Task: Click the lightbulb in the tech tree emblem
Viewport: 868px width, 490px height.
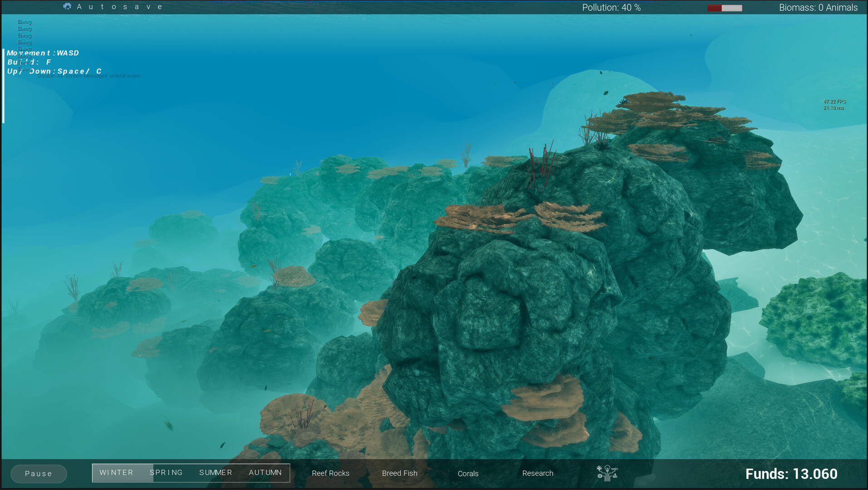Action: 607,468
